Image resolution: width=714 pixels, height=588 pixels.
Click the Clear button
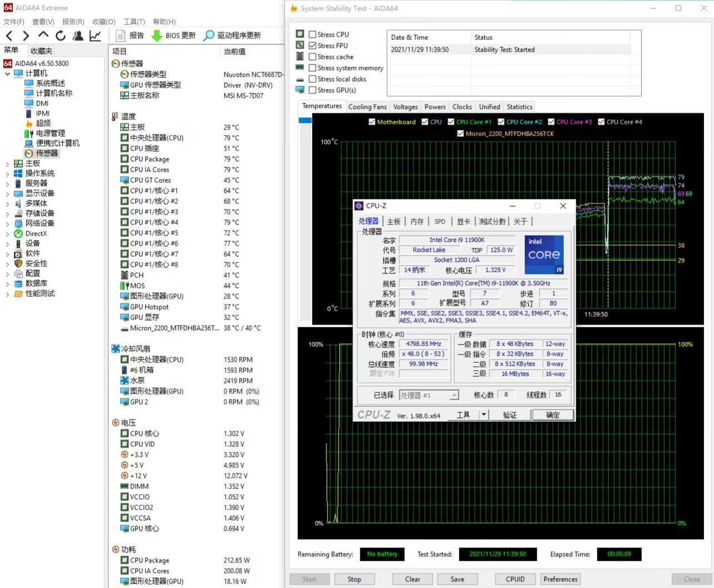[413, 579]
